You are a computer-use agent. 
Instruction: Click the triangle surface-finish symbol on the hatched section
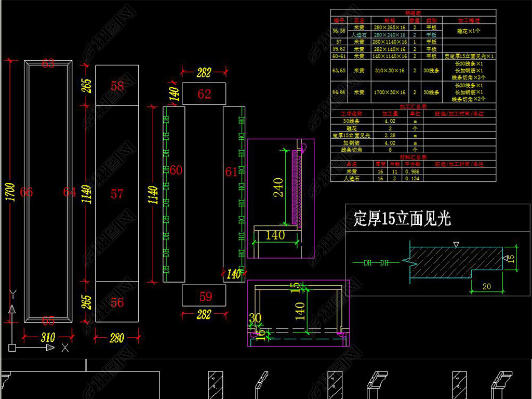tap(456, 244)
